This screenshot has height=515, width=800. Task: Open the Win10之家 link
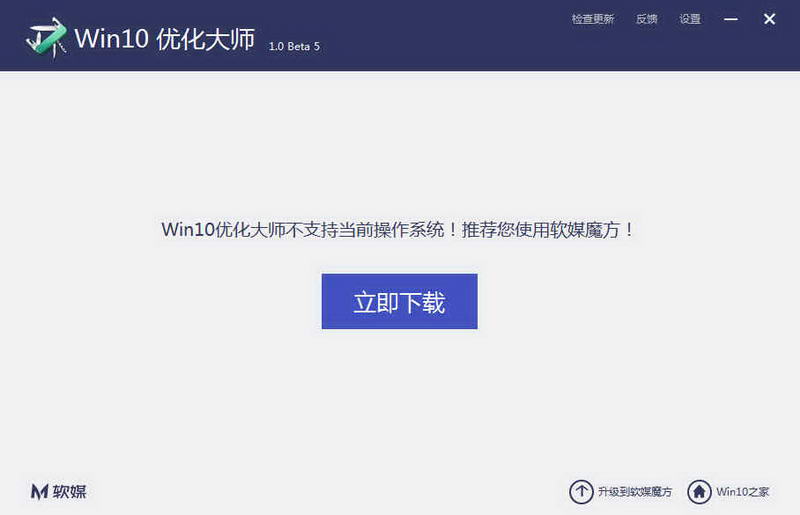point(742,492)
